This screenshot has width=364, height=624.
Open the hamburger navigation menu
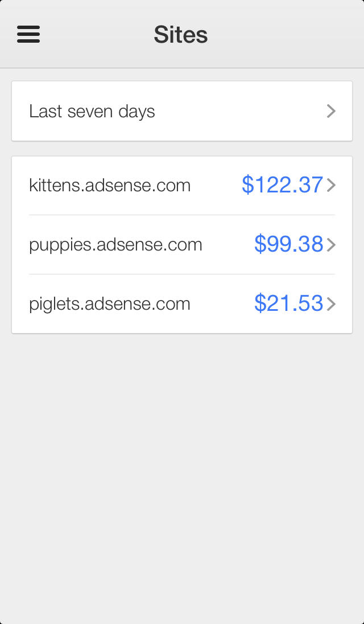[28, 34]
